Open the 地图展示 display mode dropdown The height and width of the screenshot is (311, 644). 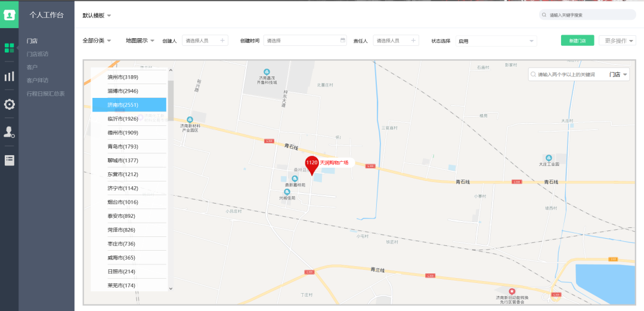[140, 41]
